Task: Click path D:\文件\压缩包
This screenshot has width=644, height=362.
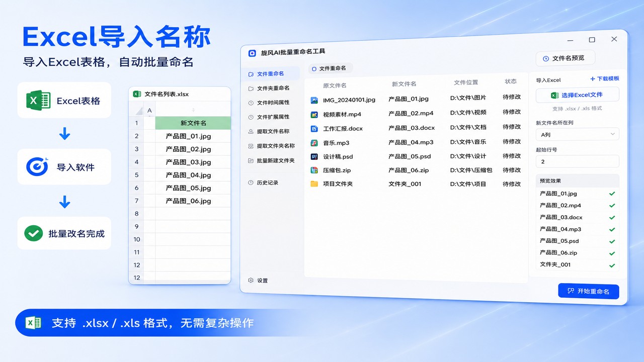Action: 471,170
